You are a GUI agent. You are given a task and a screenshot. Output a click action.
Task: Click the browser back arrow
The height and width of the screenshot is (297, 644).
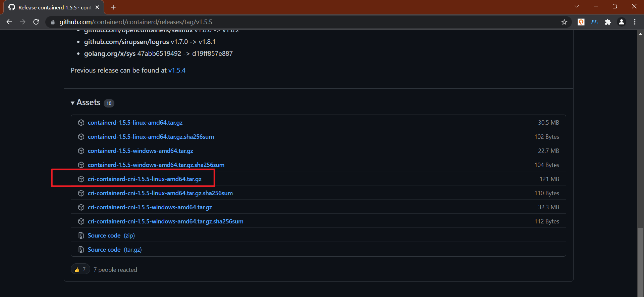[9, 22]
